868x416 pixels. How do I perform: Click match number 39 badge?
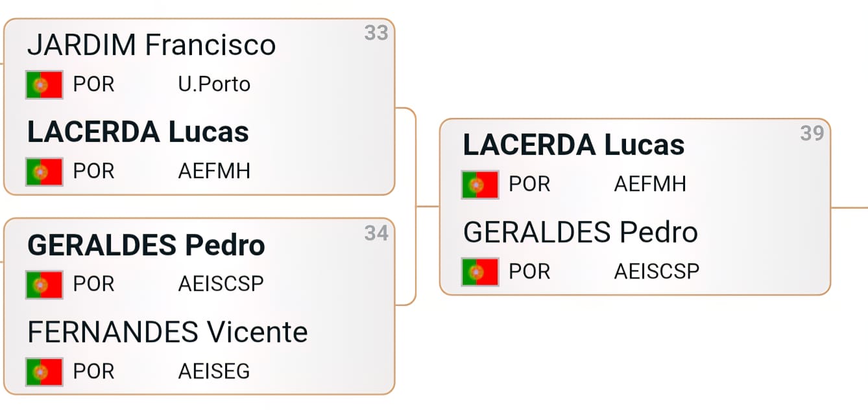(812, 133)
